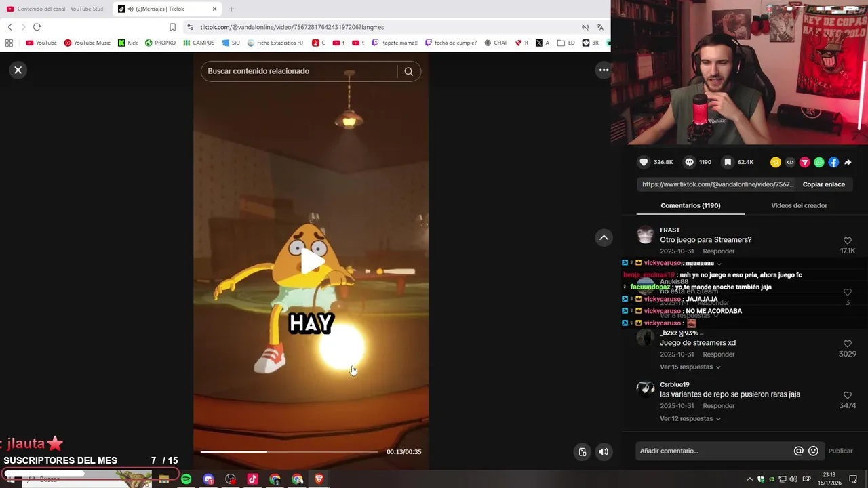
Task: Open the Kick bookmark
Action: [127, 43]
